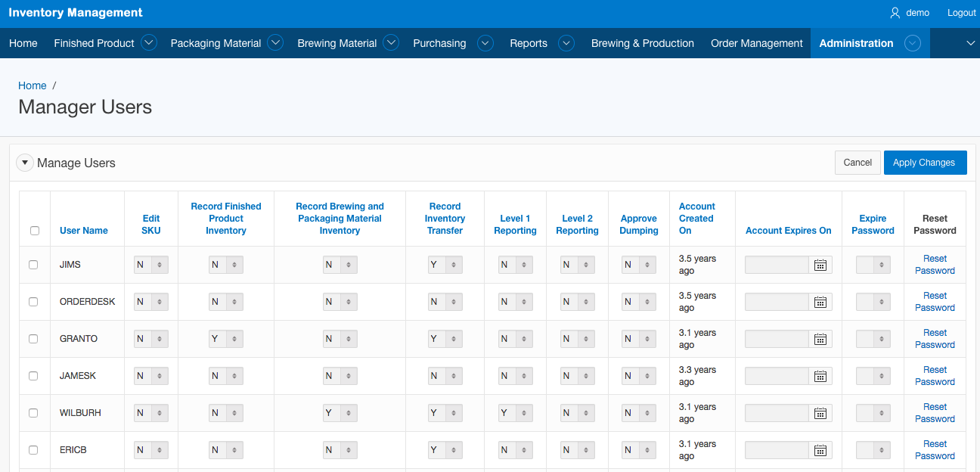The height and width of the screenshot is (472, 980).
Task: Open the Brewing & Production menu
Action: [642, 43]
